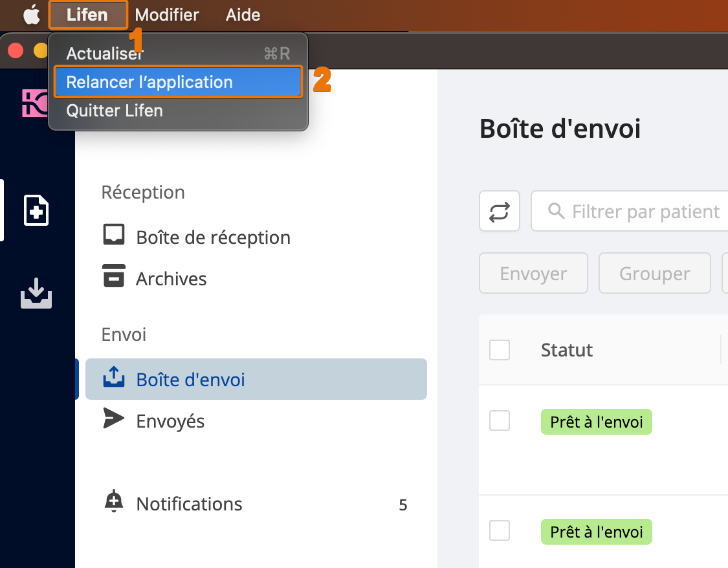This screenshot has width=728, height=568.
Task: Click the first Prêt à l'envoi badge
Action: [597, 422]
